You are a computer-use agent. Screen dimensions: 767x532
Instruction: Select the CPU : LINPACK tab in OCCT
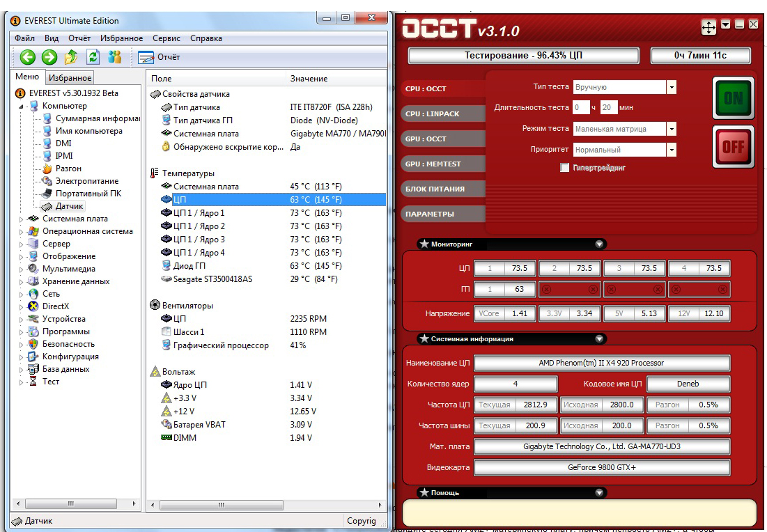coord(442,114)
